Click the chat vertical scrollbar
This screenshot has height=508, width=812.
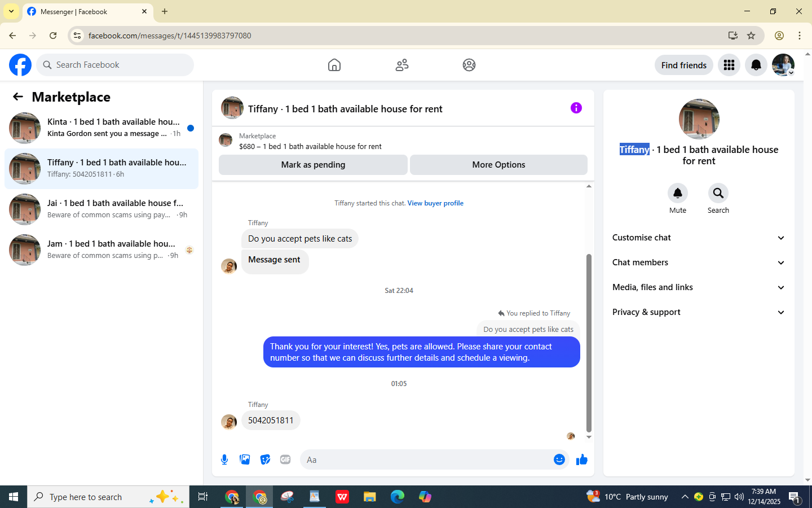point(589,343)
